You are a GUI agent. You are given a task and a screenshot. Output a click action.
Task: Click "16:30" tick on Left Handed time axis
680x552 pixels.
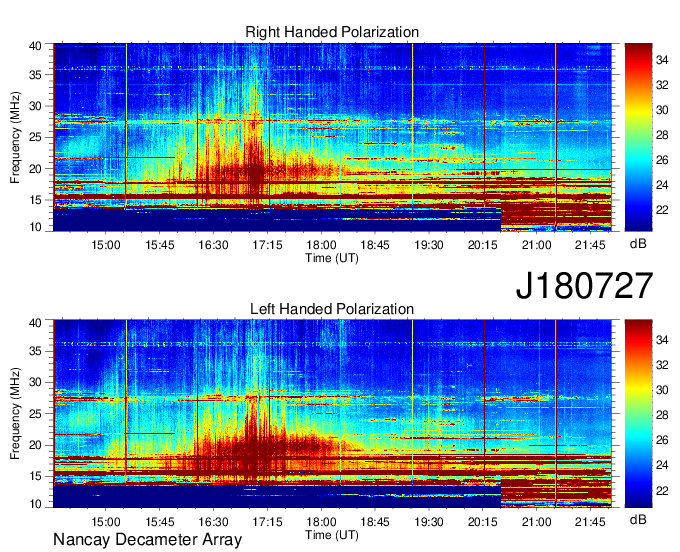(x=213, y=522)
